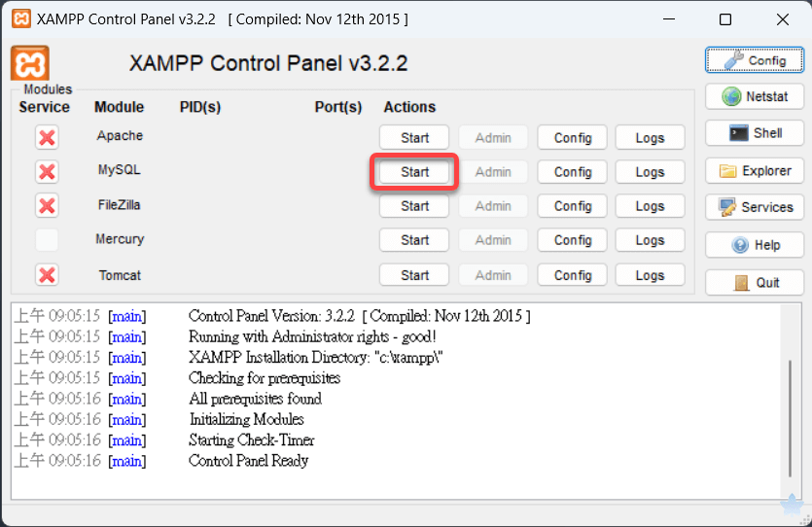
Task: Launch the Shell terminal
Action: tap(755, 133)
